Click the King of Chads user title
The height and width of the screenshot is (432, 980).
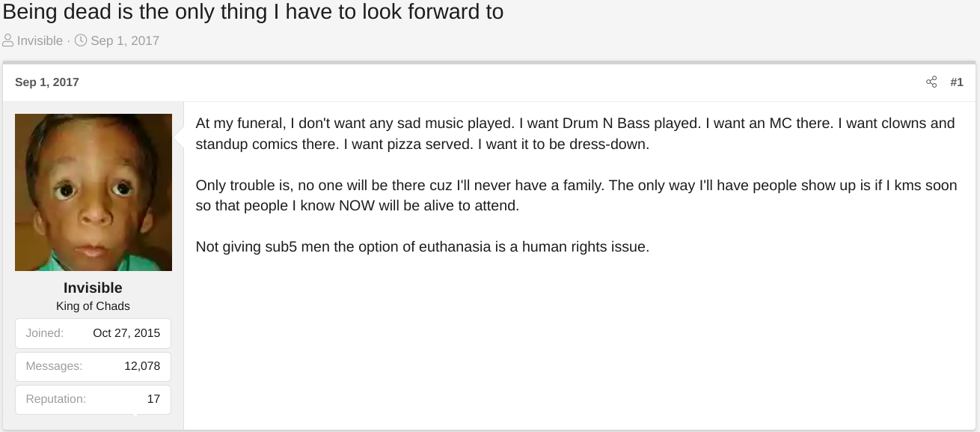pyautogui.click(x=93, y=305)
